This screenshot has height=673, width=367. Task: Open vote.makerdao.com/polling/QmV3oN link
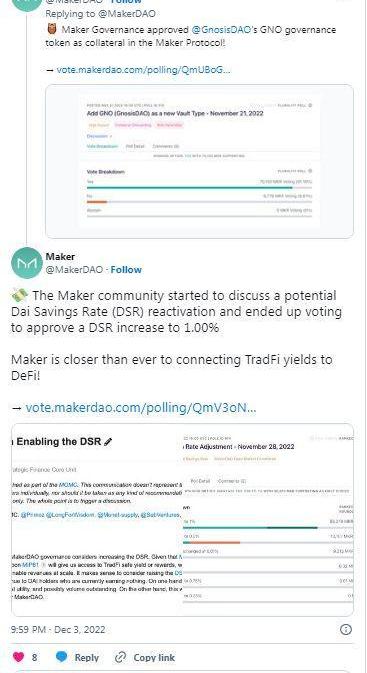[141, 407]
